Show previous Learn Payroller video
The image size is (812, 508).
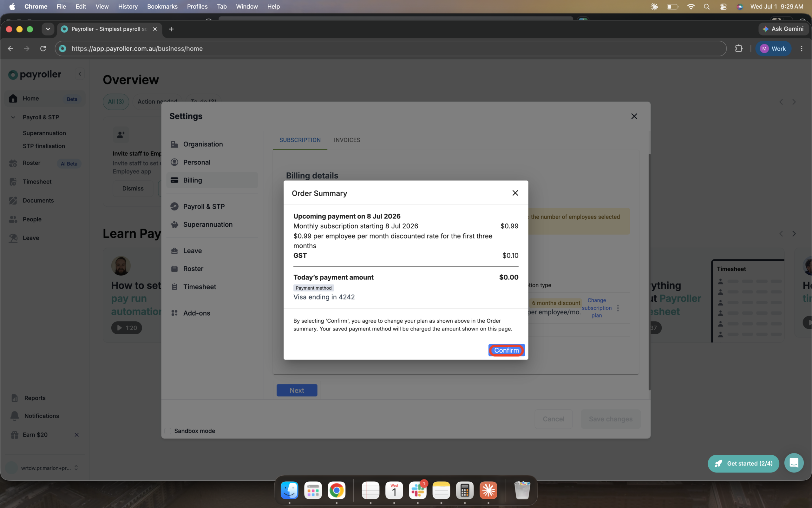pos(781,233)
